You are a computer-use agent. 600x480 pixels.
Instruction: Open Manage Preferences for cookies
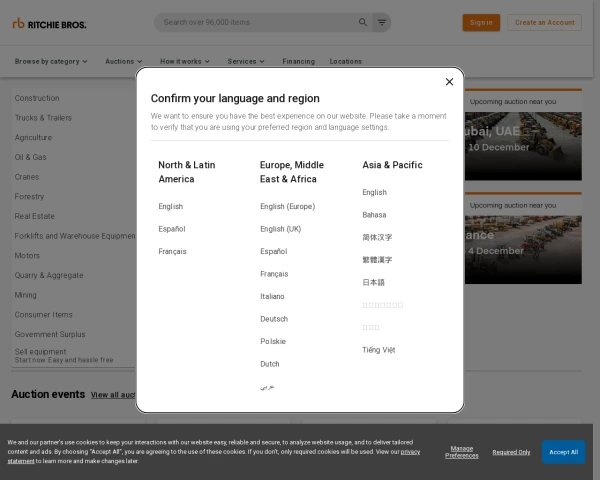(461, 452)
